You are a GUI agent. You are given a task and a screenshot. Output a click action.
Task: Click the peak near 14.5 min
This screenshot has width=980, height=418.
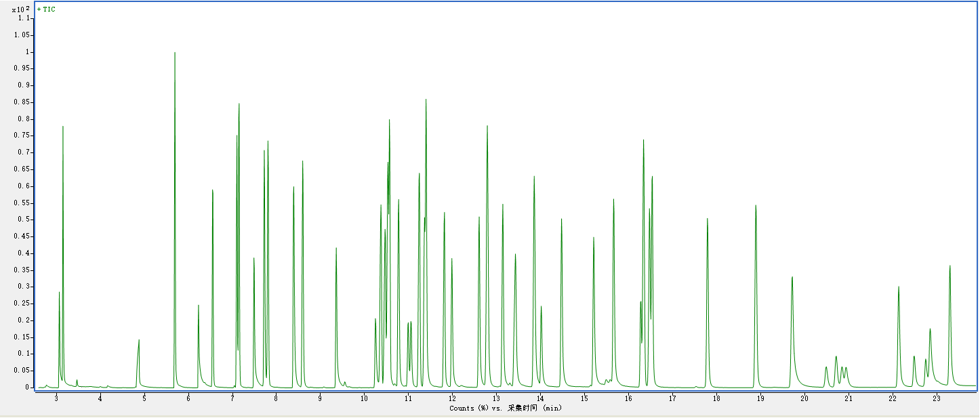[562, 220]
